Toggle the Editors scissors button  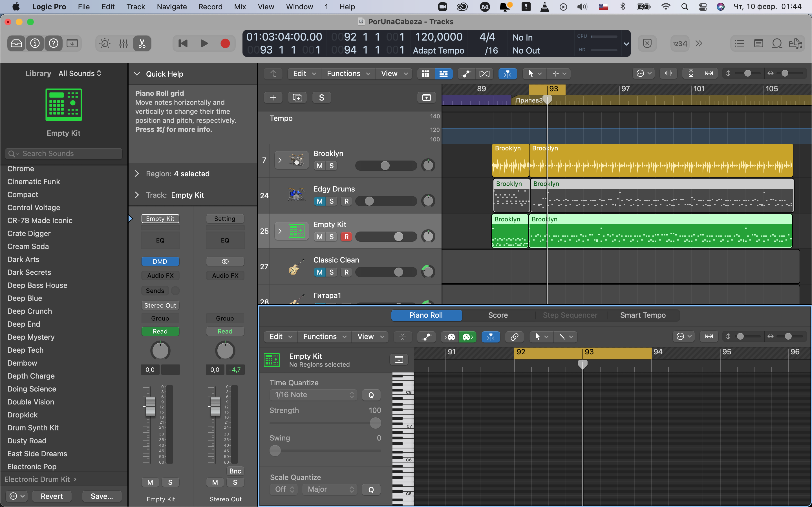click(142, 44)
